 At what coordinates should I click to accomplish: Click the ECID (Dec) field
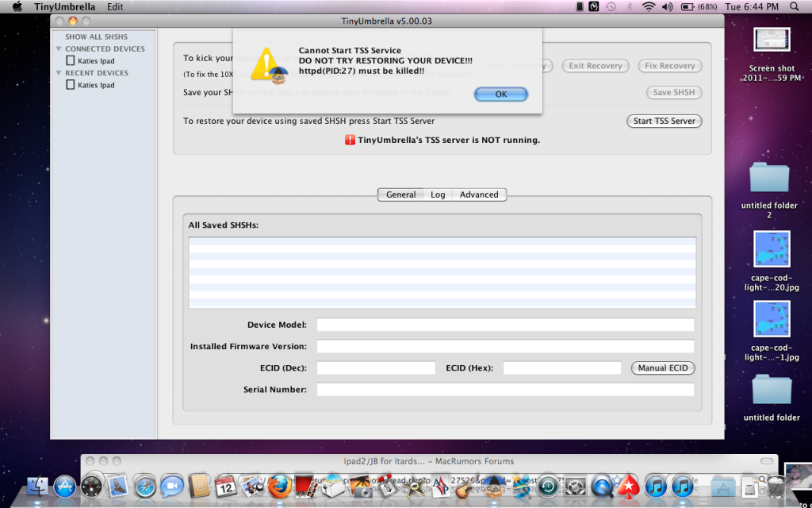point(376,368)
